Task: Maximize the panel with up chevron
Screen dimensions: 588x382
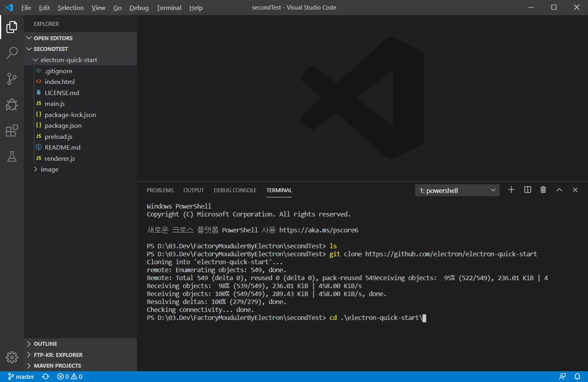Action: tap(559, 190)
